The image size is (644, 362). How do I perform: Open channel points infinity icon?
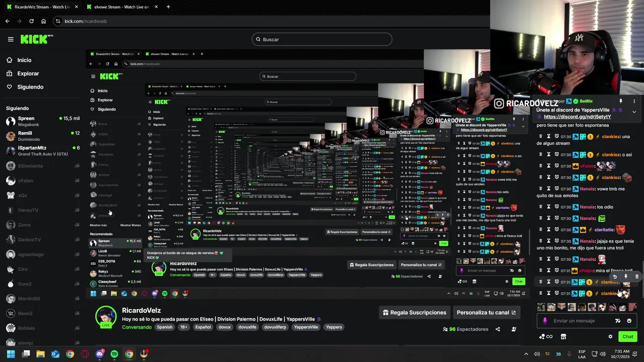546,337
